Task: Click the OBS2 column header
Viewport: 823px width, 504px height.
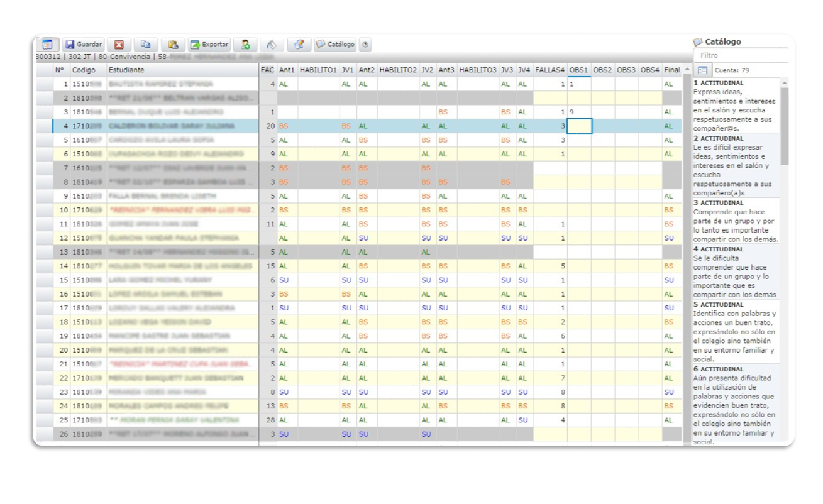Action: tap(603, 70)
